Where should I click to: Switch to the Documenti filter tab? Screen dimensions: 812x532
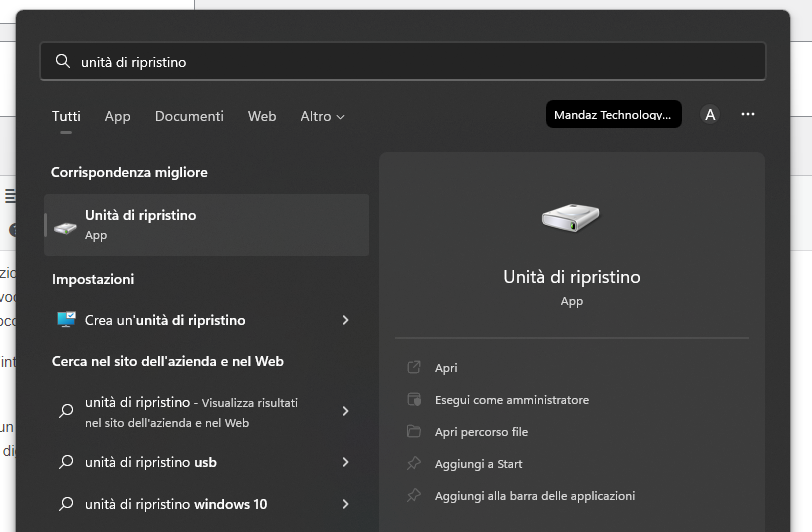click(189, 116)
